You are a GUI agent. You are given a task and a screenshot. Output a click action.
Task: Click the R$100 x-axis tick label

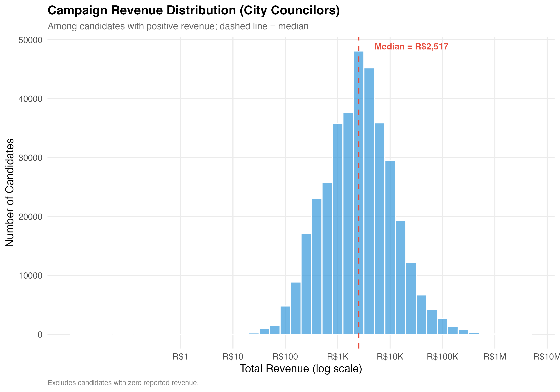coord(285,357)
